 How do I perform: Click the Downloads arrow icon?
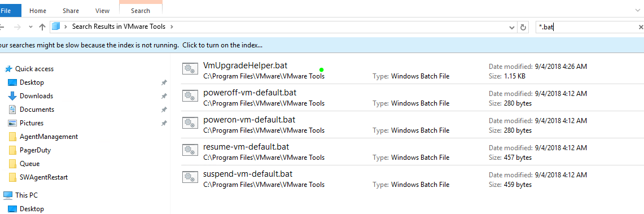point(12,96)
